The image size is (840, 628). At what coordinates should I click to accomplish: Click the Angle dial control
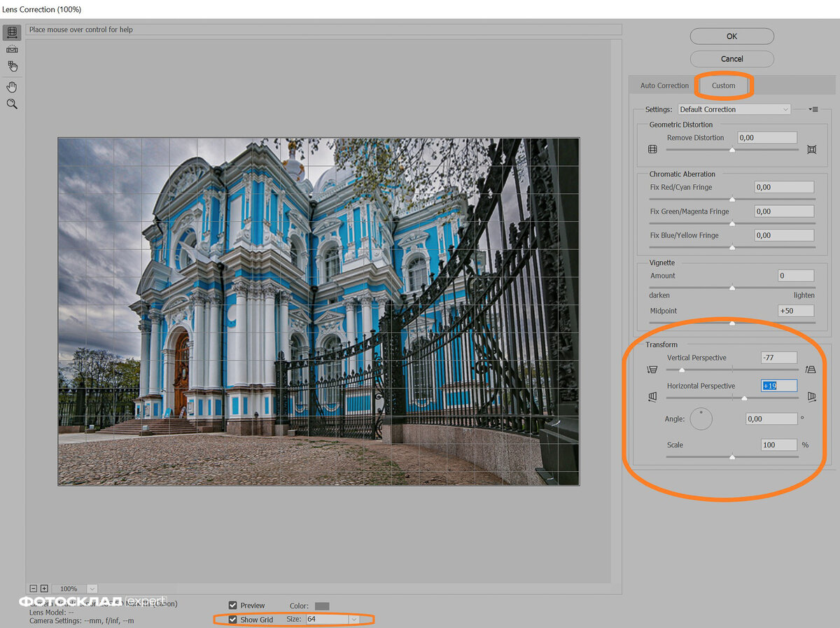701,419
